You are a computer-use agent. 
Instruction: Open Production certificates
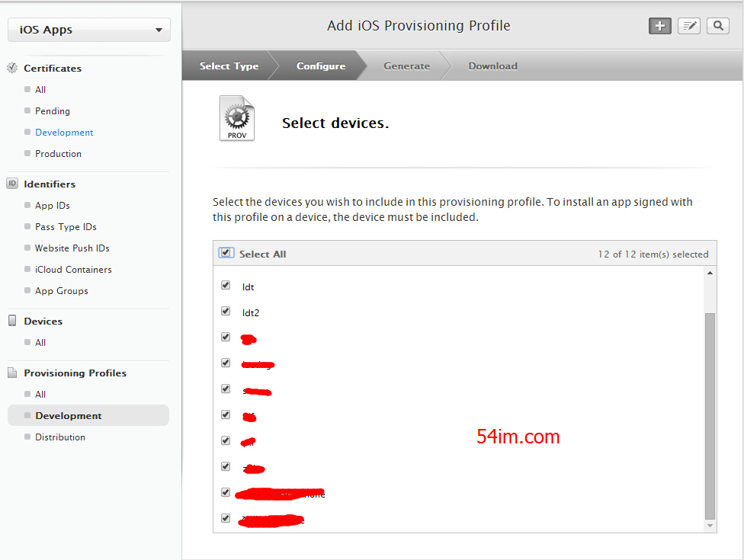point(58,154)
